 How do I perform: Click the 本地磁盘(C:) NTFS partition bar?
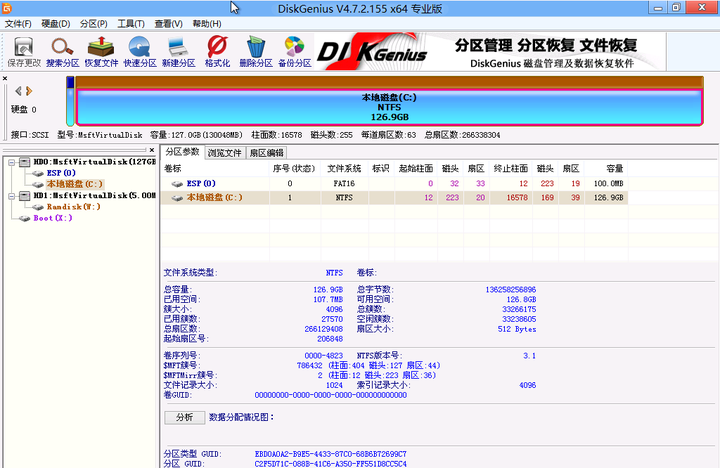click(x=389, y=107)
